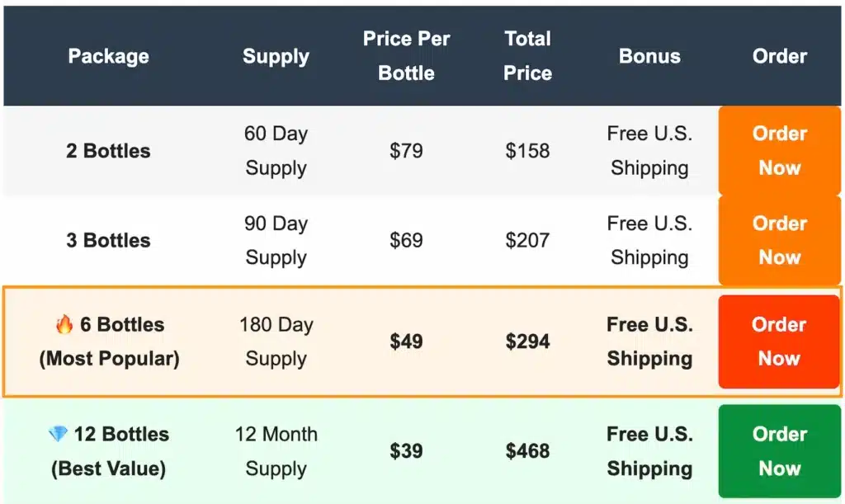Select the 3 Bottles package label
The height and width of the screenshot is (504, 845).
coord(108,240)
